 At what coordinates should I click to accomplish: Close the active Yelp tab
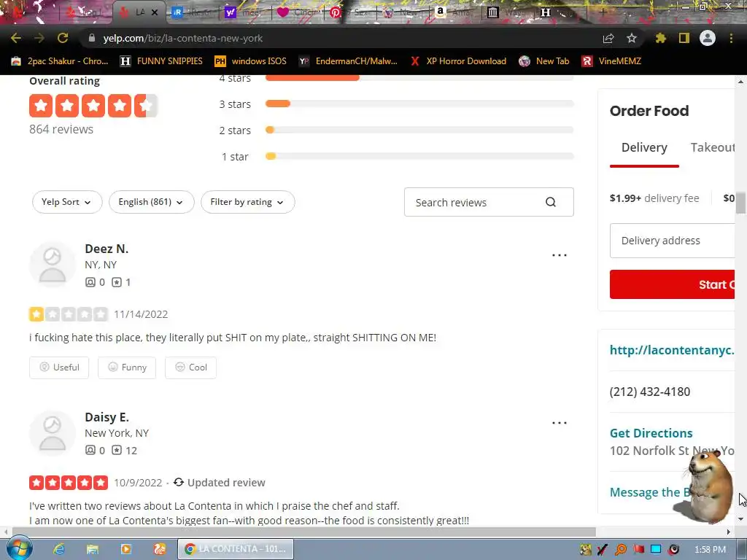155,12
